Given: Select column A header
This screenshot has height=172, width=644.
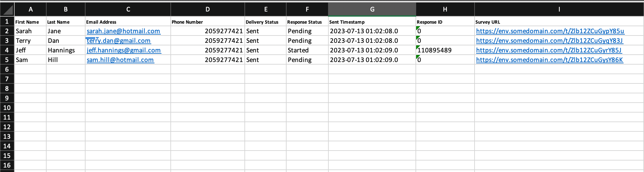Looking at the screenshot, I should [x=31, y=10].
